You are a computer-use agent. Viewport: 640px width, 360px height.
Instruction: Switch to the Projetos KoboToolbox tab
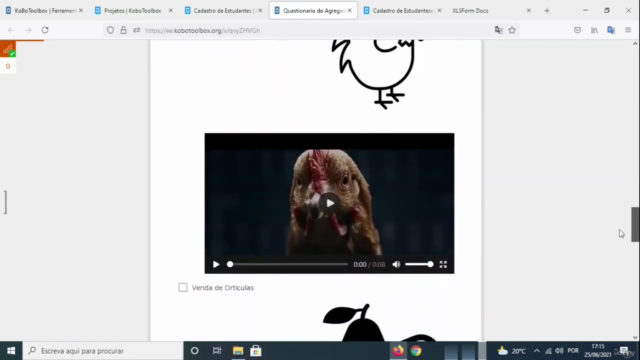click(x=132, y=11)
